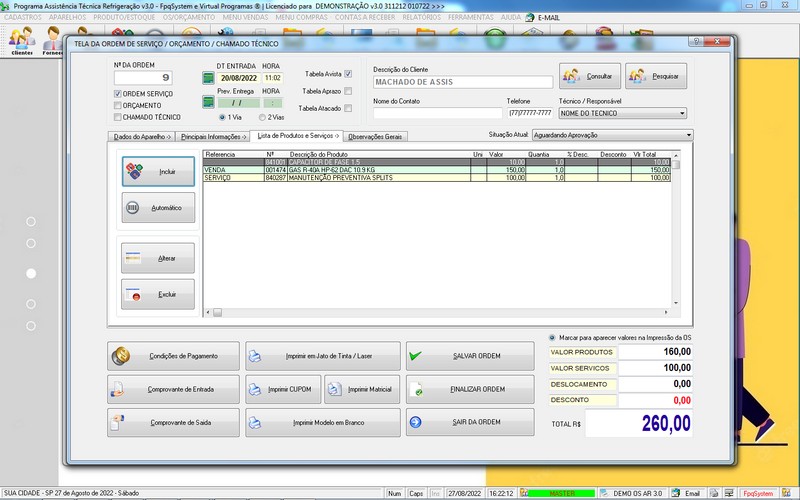The width and height of the screenshot is (800, 500).
Task: Open MENU VENDAS menu
Action: click(245, 17)
